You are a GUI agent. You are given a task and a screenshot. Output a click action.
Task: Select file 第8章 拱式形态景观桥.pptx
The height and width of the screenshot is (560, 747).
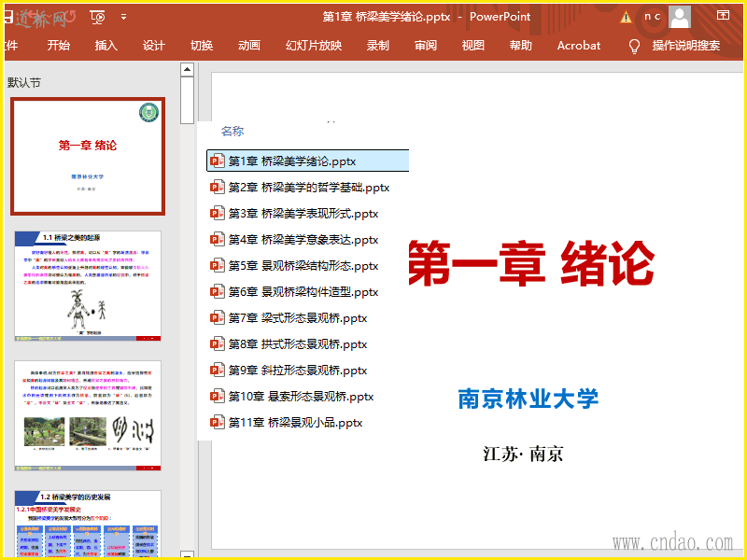coord(289,344)
